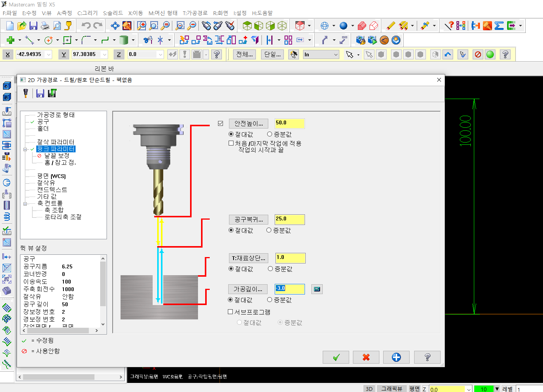
Task: Click the yellow pencil delete icon
Action: coord(391,26)
